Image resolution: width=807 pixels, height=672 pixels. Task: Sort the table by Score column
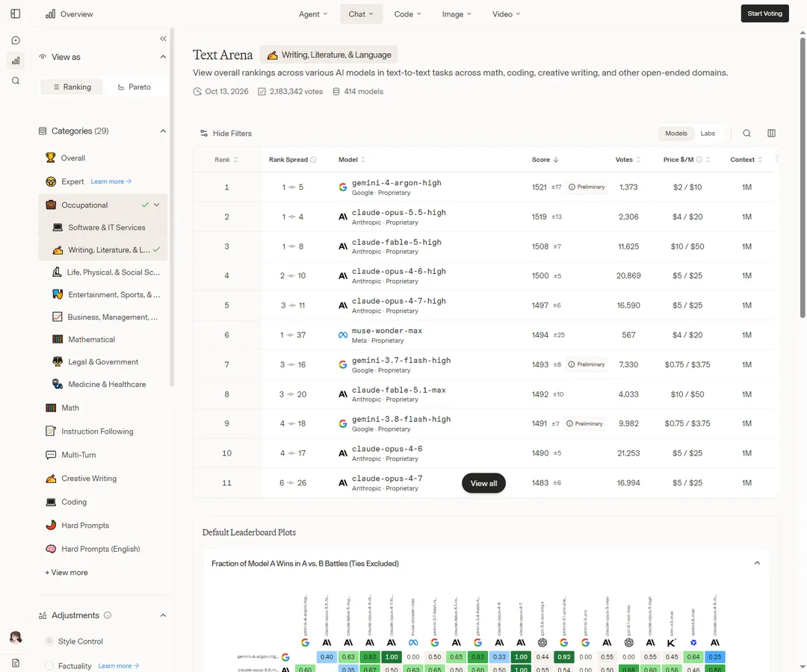pyautogui.click(x=545, y=160)
